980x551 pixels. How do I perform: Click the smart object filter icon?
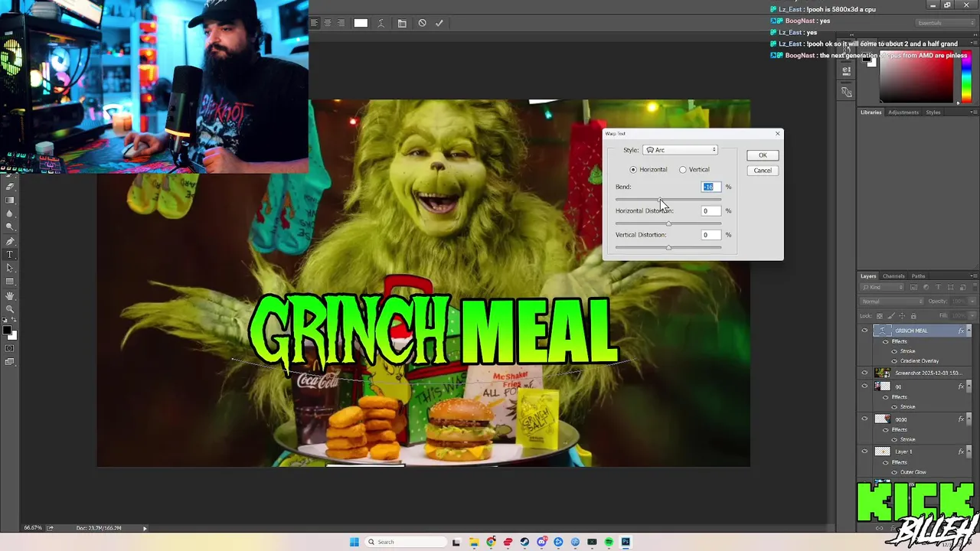tap(962, 287)
